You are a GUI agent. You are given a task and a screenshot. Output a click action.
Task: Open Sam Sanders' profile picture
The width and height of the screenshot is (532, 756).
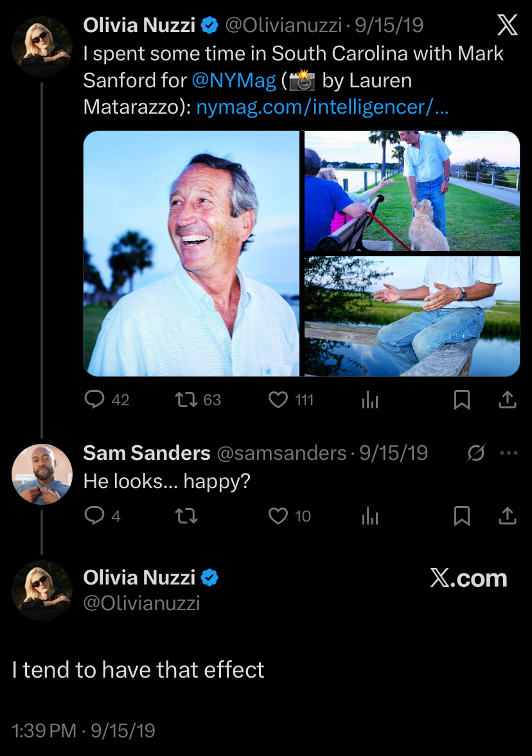click(42, 474)
